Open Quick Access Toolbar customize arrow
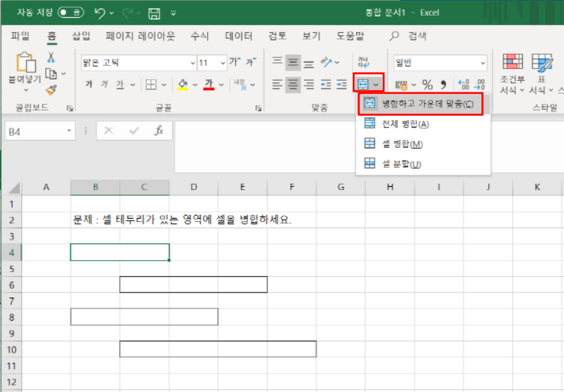564x392 pixels. 173,13
